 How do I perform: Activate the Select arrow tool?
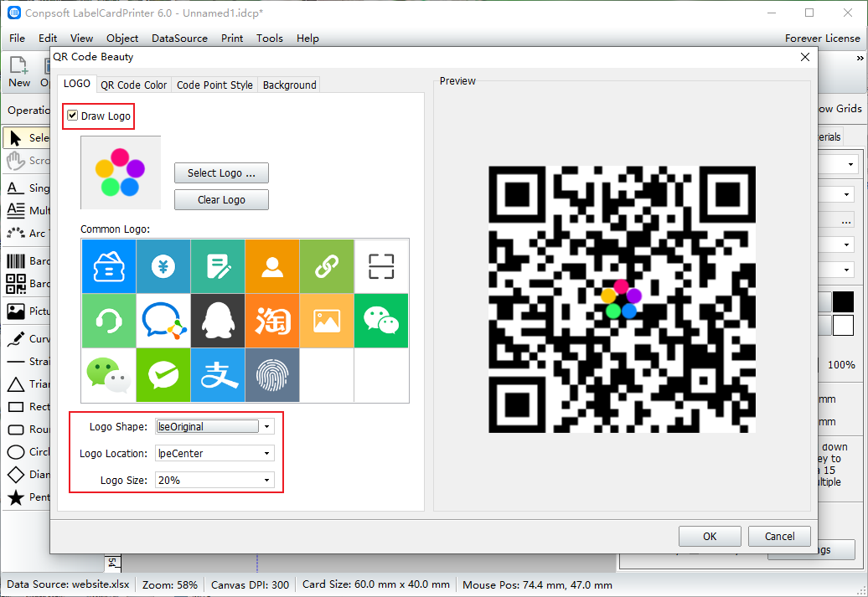click(27, 138)
